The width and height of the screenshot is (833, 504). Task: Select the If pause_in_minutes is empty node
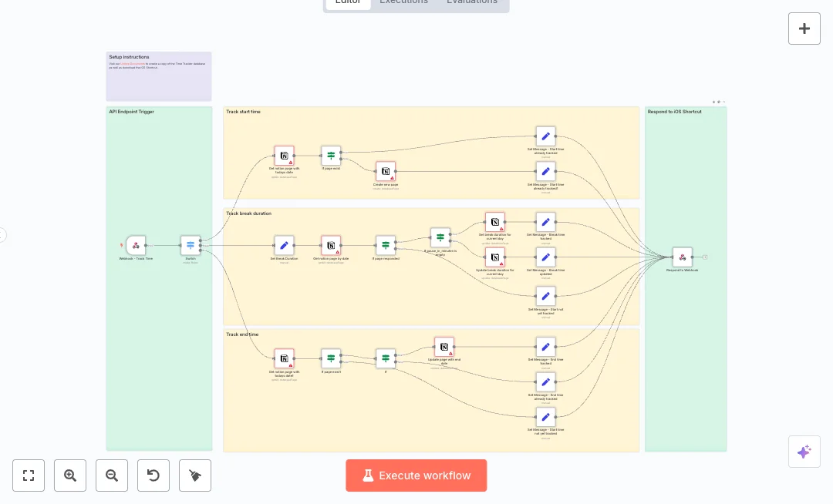tap(440, 237)
